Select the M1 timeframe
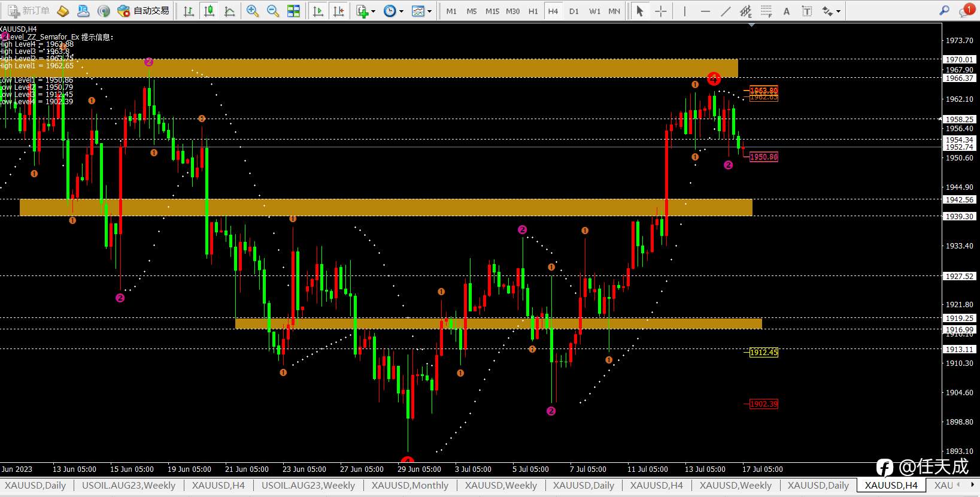The width and height of the screenshot is (980, 497). click(451, 11)
